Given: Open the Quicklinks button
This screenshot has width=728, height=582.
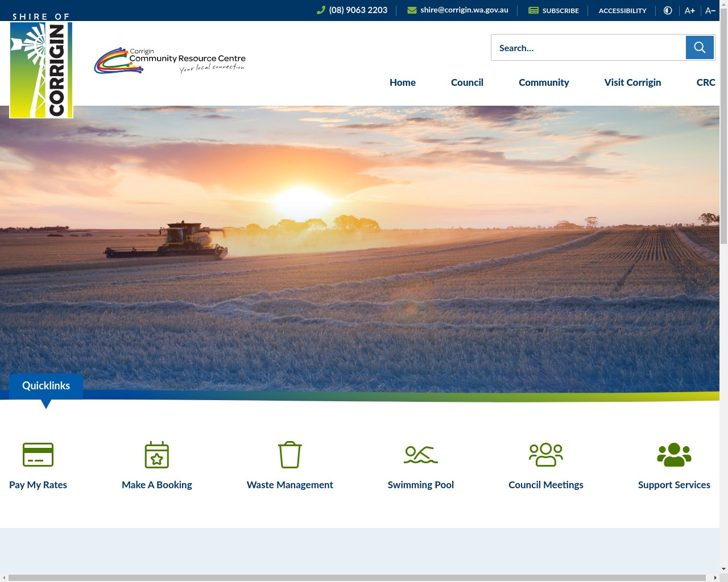Looking at the screenshot, I should [x=45, y=386].
